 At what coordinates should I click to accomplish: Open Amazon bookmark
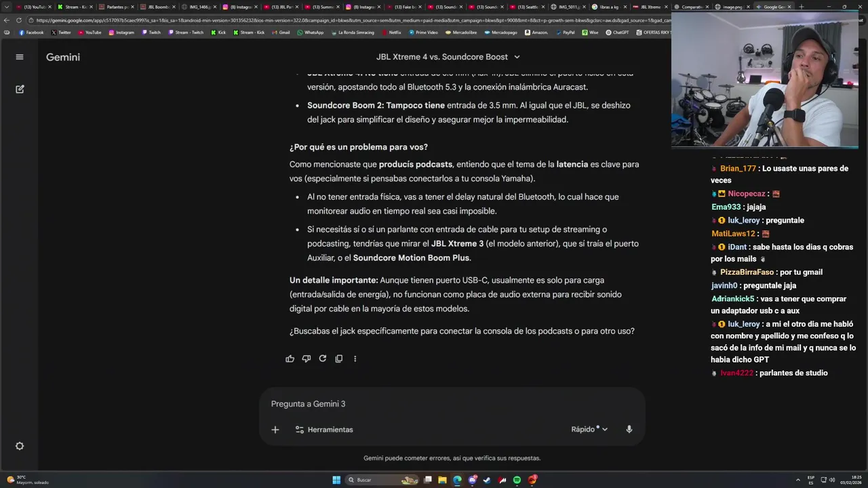tap(536, 33)
